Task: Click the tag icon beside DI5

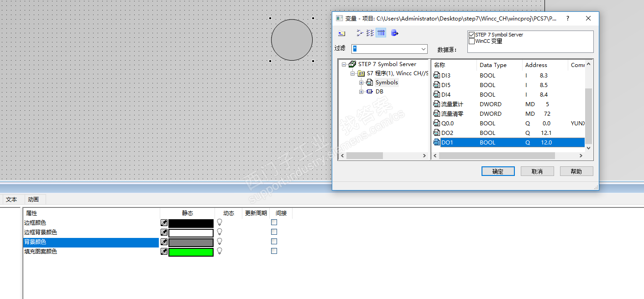Action: (436, 85)
